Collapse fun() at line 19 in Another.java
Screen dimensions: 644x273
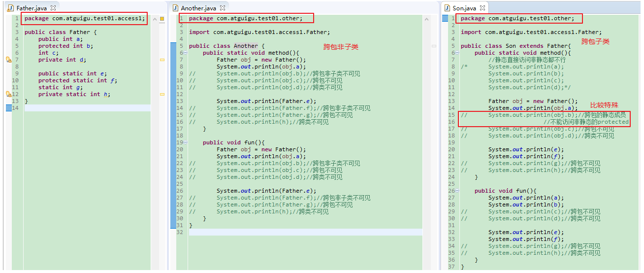pyautogui.click(x=186, y=142)
